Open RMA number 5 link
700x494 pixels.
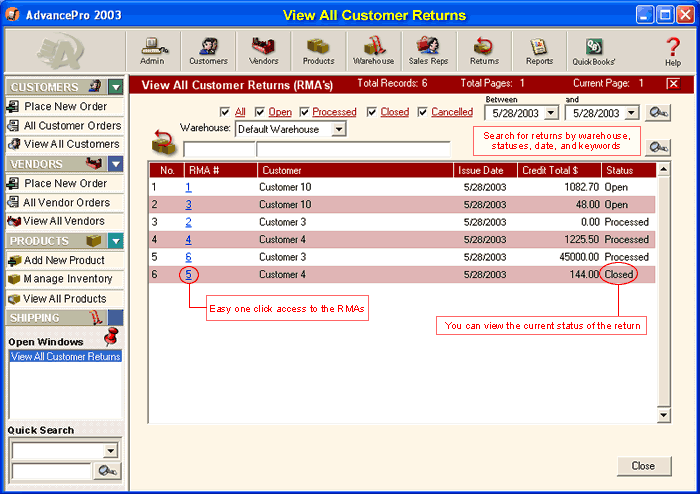pos(188,274)
